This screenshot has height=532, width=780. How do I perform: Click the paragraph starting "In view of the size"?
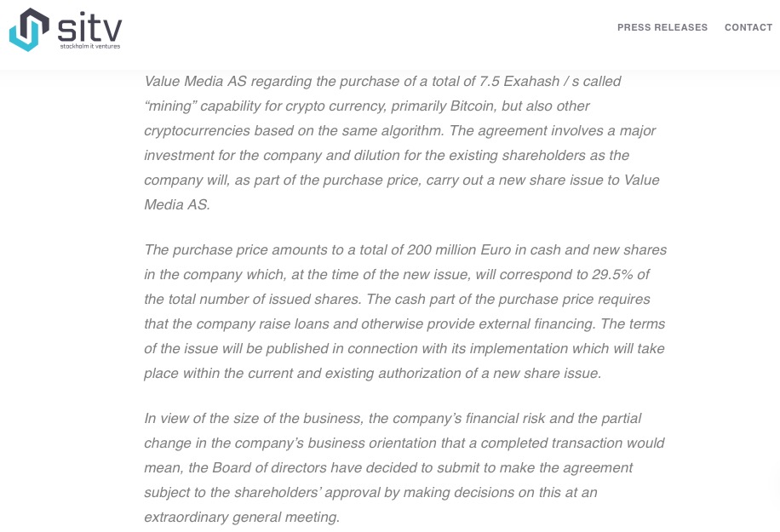(404, 467)
